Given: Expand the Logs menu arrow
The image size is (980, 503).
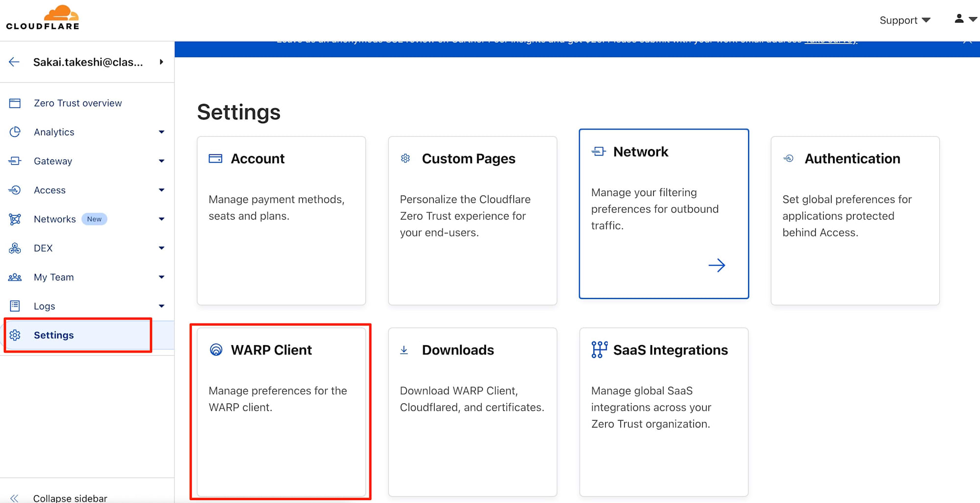Looking at the screenshot, I should (162, 306).
